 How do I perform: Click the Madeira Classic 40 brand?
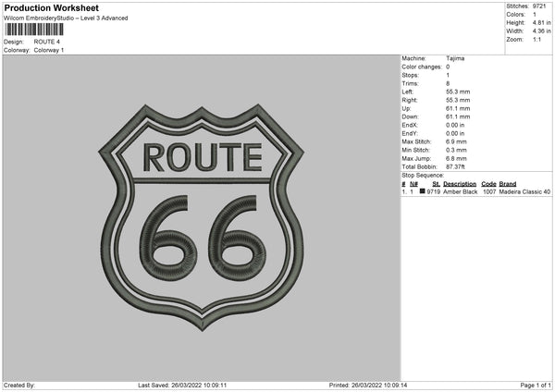click(x=524, y=192)
